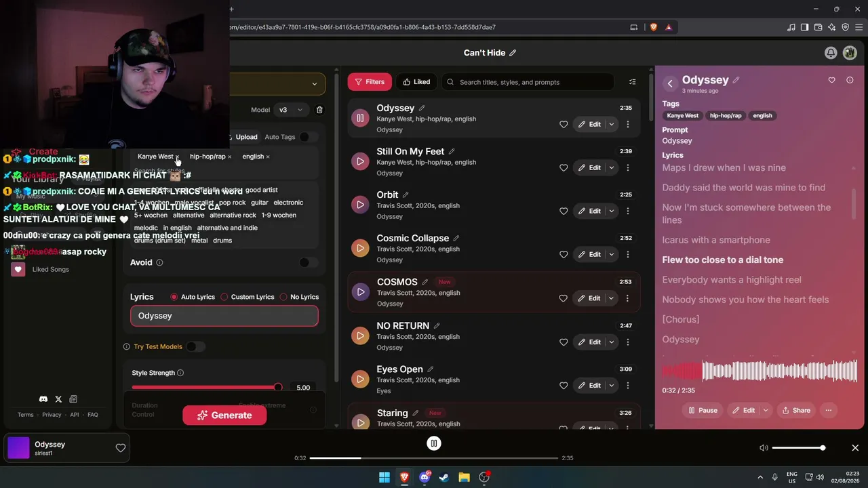Open the Discord community link icon

point(43,399)
